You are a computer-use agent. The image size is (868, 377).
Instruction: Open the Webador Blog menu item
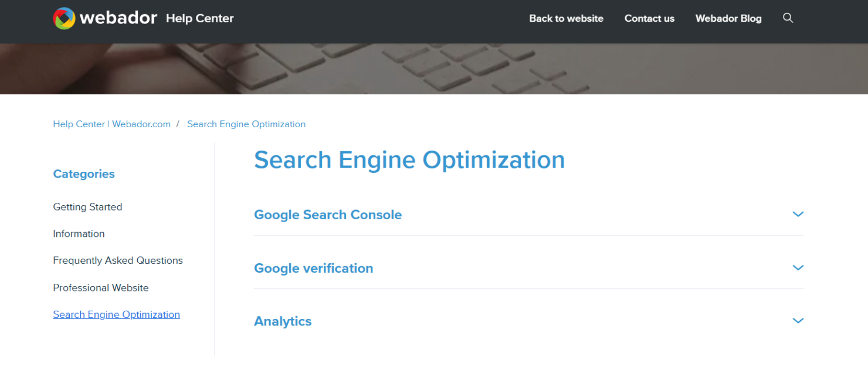pos(728,18)
